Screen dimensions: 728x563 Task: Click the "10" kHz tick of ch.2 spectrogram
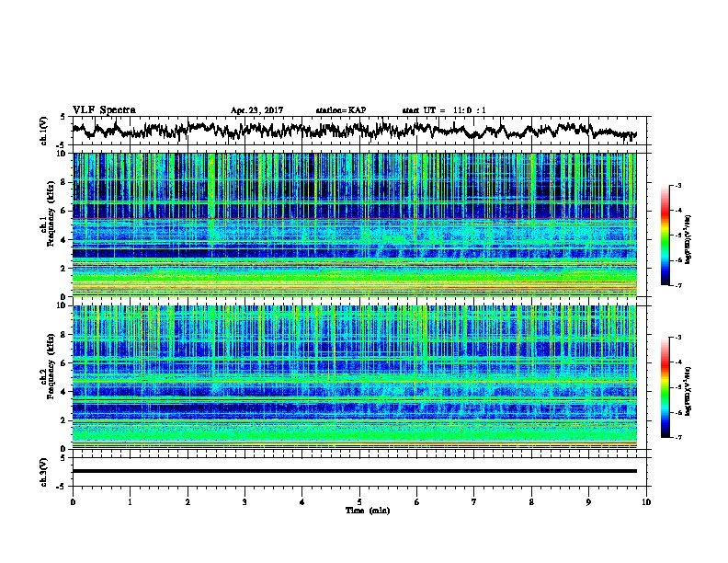click(63, 305)
